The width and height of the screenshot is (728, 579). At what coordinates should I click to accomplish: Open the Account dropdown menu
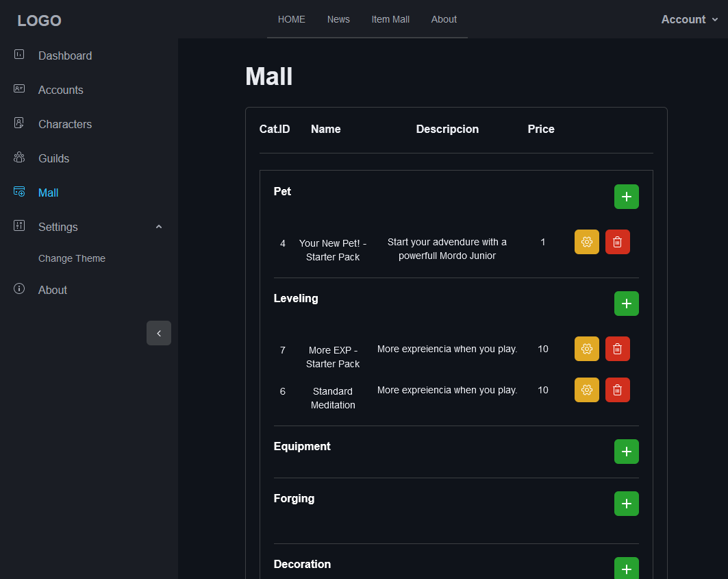coord(689,19)
